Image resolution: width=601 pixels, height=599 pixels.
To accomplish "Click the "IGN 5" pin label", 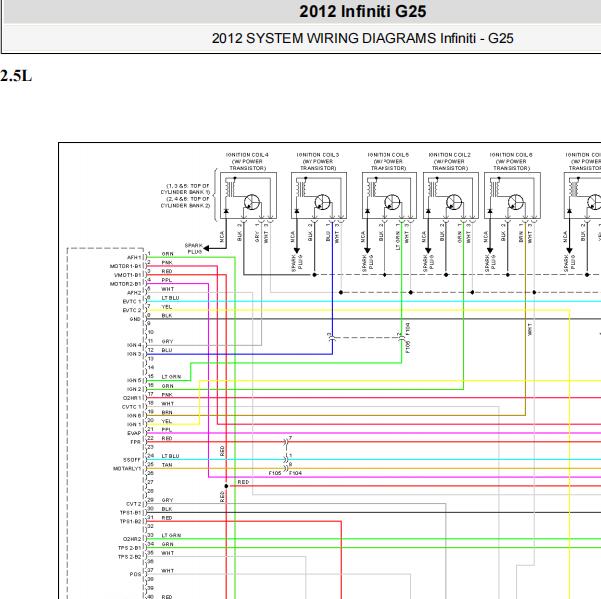I will 134,381.
